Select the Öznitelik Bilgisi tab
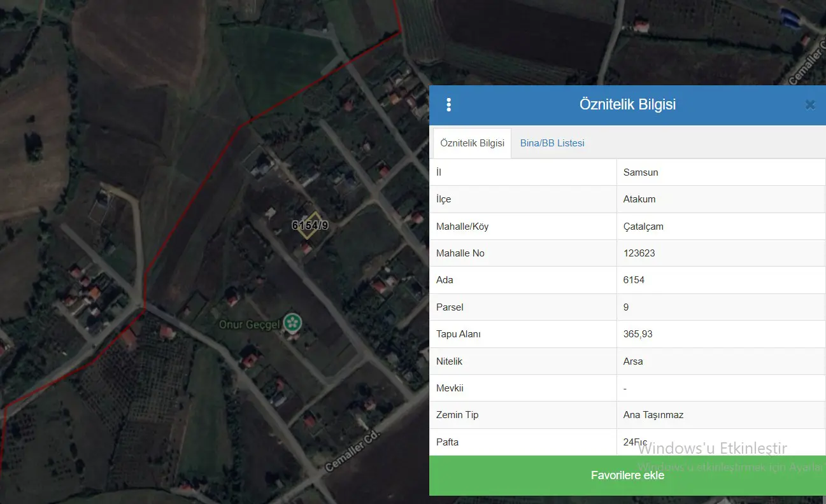 [472, 143]
